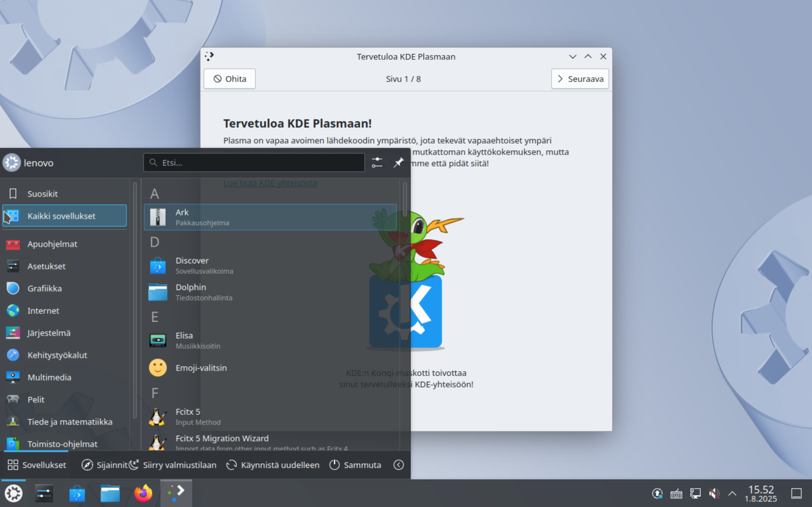
Task: Launch Fcitx 5 input method
Action: 270,417
